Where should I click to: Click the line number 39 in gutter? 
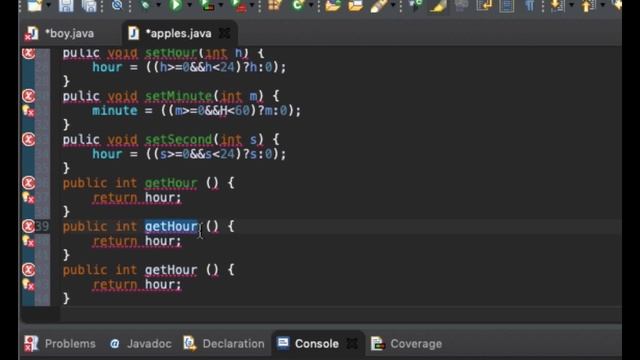point(42,226)
